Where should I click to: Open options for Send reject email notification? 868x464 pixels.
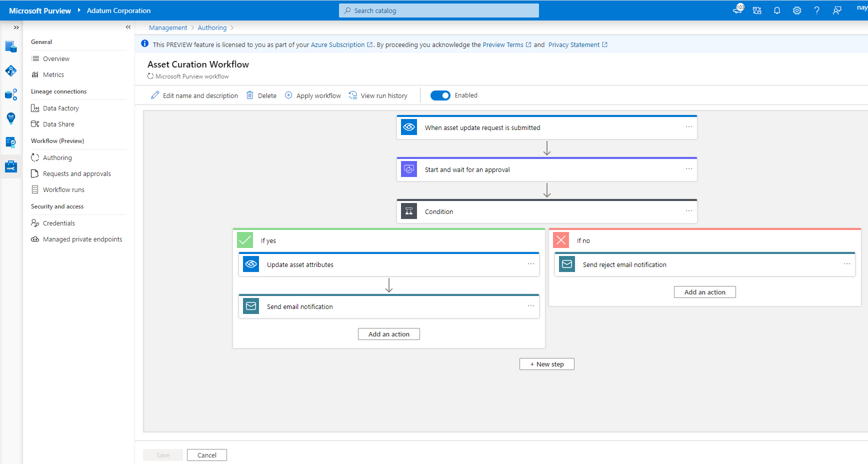[x=847, y=264]
